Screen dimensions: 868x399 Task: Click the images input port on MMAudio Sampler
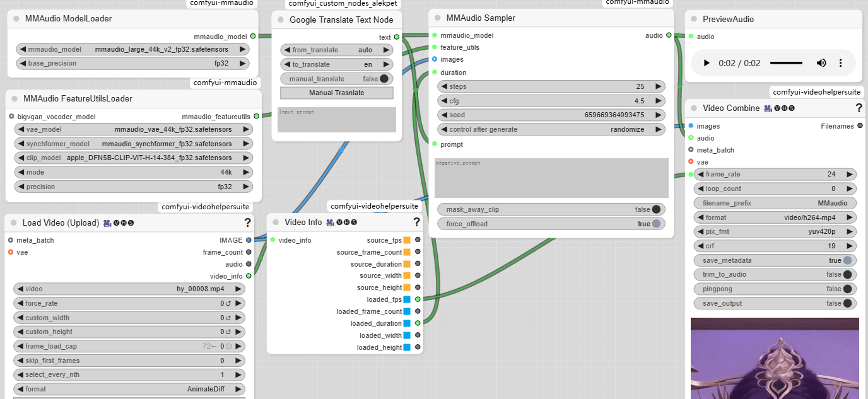(x=435, y=59)
